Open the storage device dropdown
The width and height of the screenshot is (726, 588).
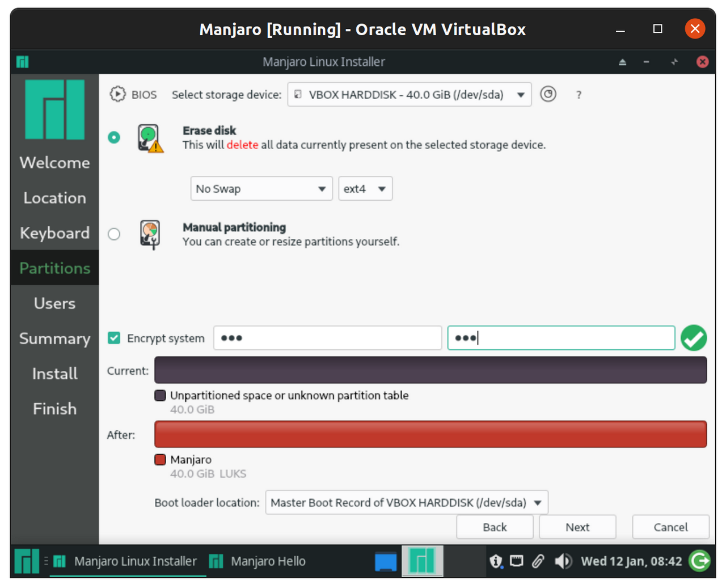pos(409,95)
